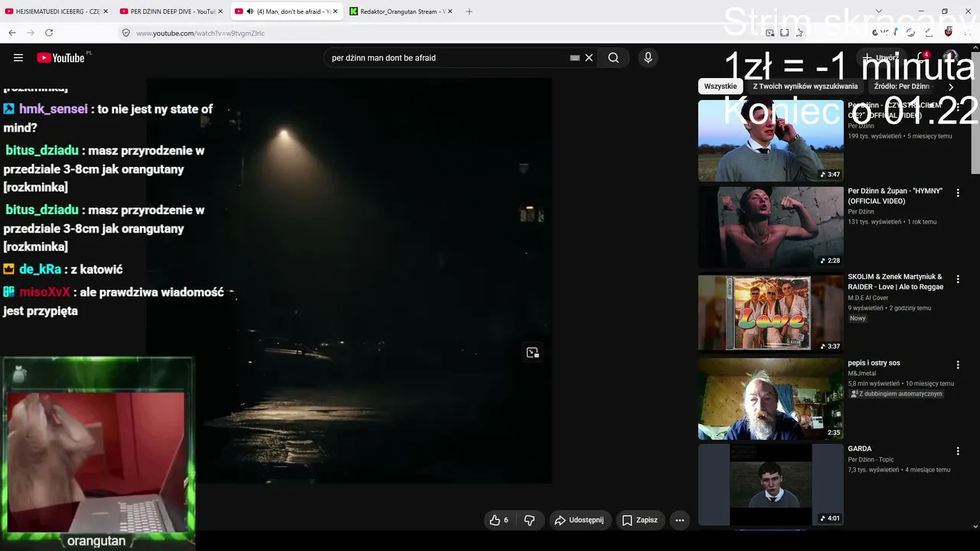The height and width of the screenshot is (551, 980).
Task: Dislike the video with thumbs down
Action: [529, 520]
